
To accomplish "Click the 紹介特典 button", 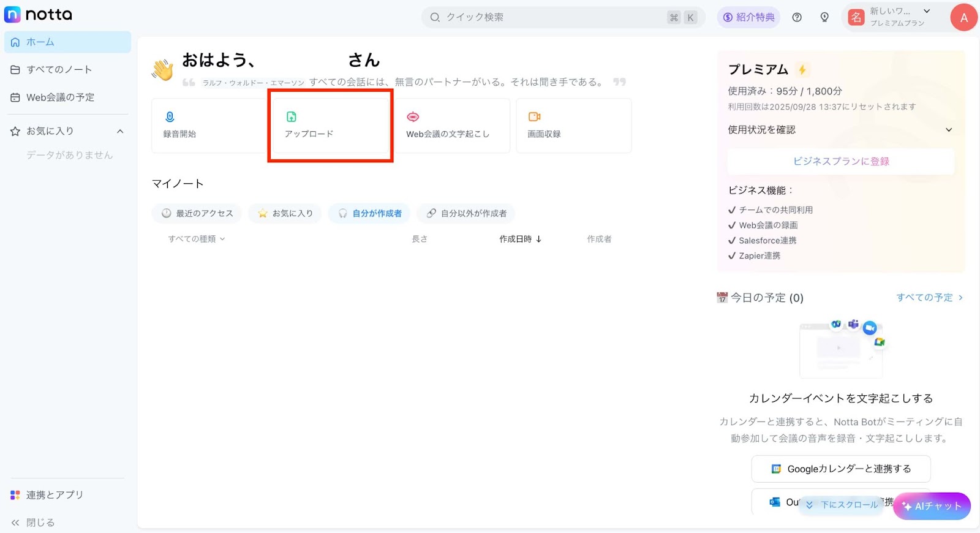I will 748,17.
